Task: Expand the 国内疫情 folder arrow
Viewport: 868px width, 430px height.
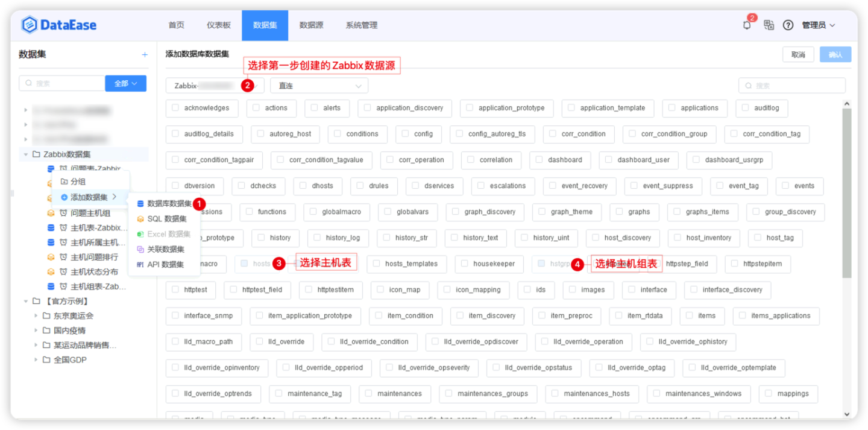Action: [x=36, y=330]
